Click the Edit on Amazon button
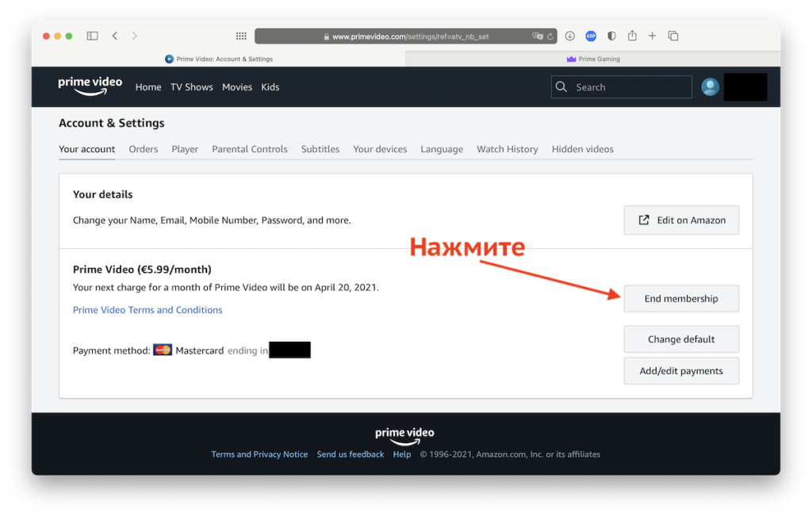 [681, 220]
